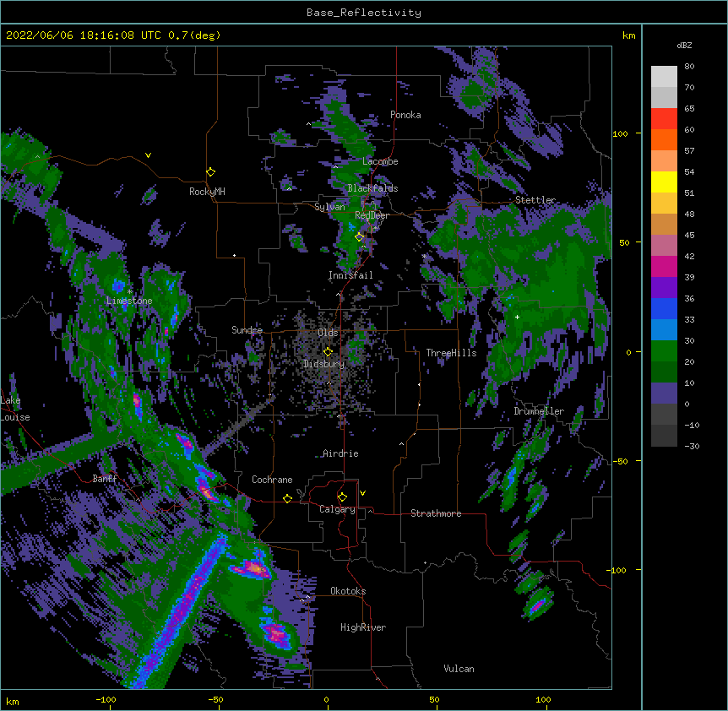728x711 pixels.
Task: Click the RedDeer label
Action: [x=372, y=215]
